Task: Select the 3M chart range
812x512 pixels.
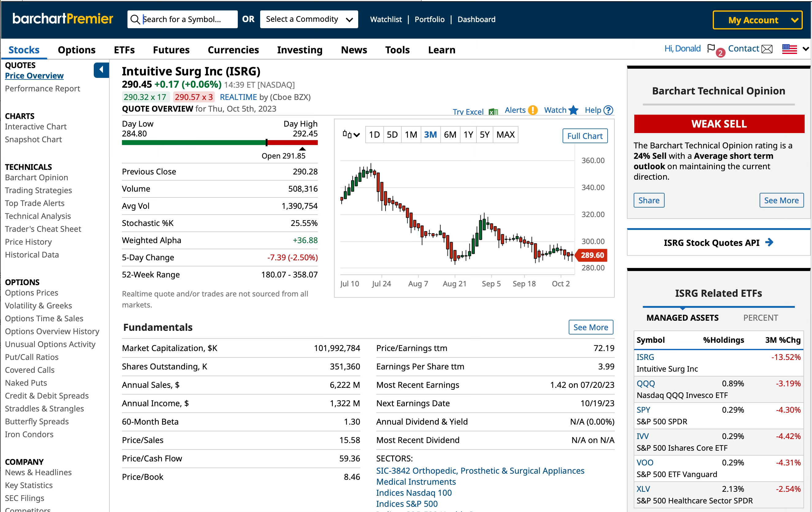Action: coord(430,135)
